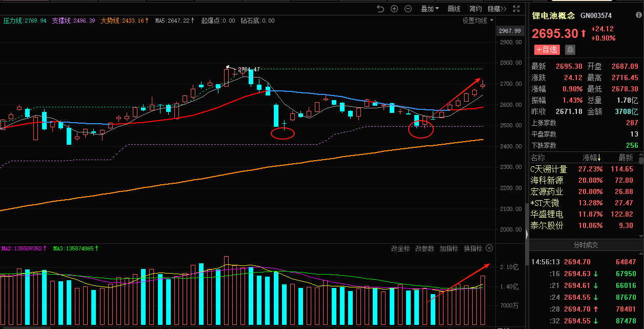
Task: Zoom out chart with minus circle icon
Action: coord(408,9)
